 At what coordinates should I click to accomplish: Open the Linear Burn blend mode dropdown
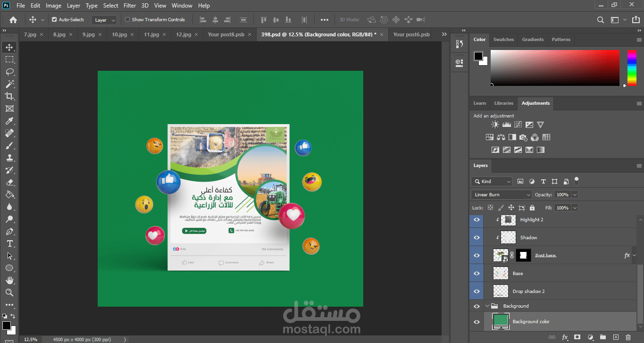point(501,195)
